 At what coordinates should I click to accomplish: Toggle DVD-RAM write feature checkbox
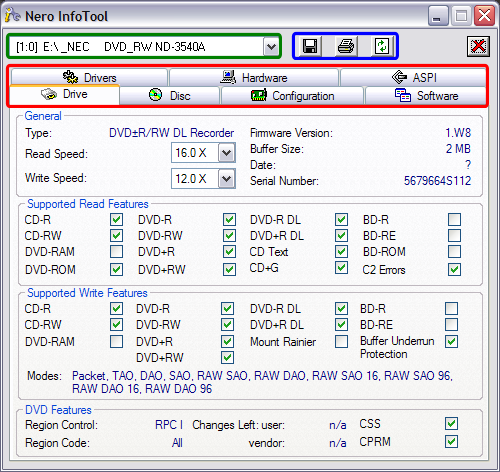tap(116, 342)
